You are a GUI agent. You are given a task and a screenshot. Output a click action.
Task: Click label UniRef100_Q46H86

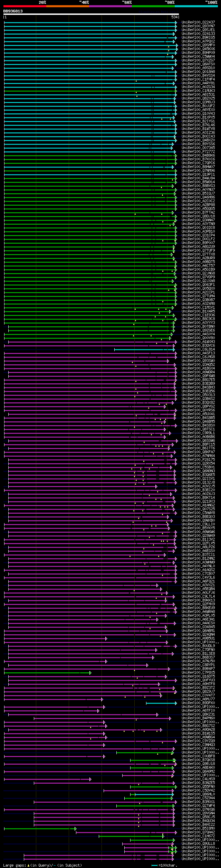tap(198, 197)
